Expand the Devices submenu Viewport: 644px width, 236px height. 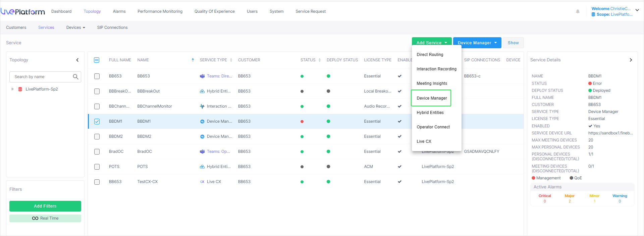(76, 27)
